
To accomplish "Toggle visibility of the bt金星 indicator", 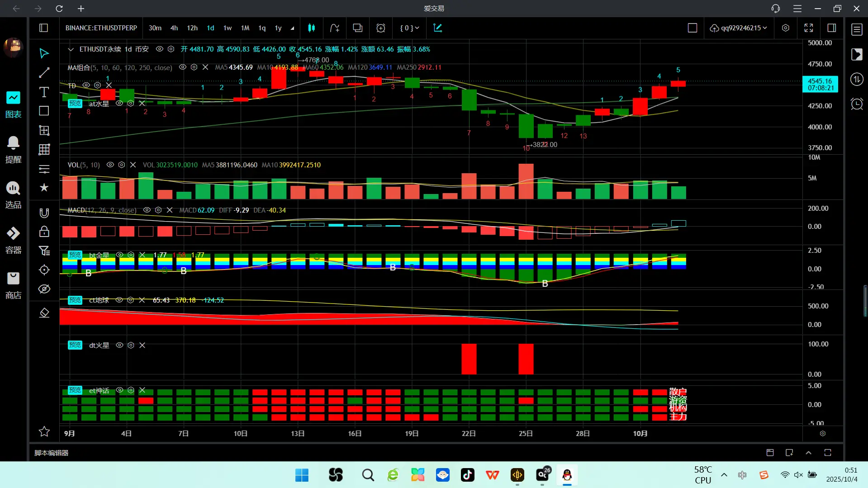I will [120, 255].
